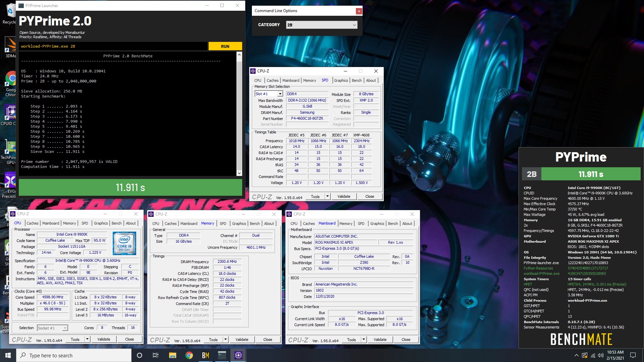Click PYPrime Launcher title bar icon
The width and height of the screenshot is (644, 362).
pos(21,5)
